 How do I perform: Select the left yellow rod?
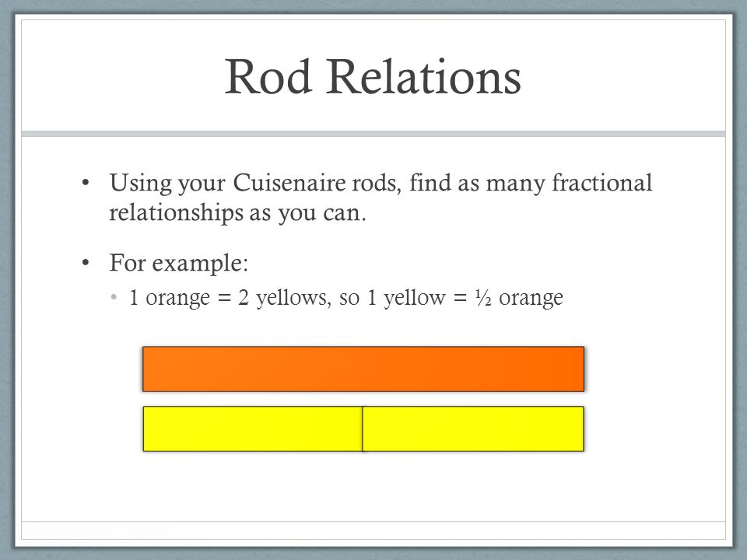click(253, 429)
